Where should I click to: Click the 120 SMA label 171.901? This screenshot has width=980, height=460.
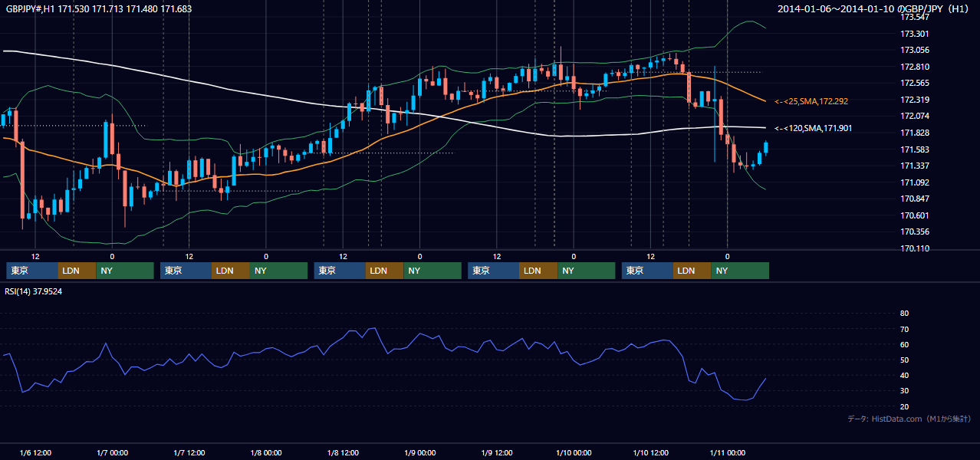point(813,128)
